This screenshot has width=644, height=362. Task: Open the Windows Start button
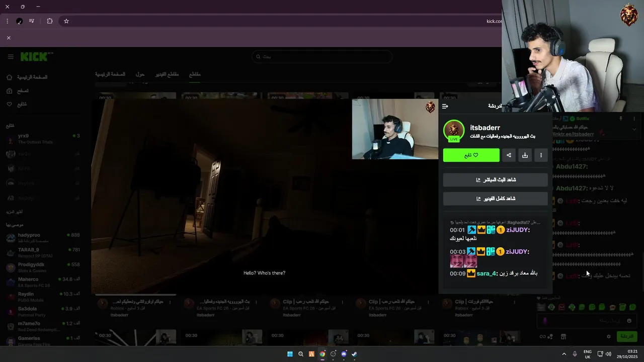[x=290, y=354]
